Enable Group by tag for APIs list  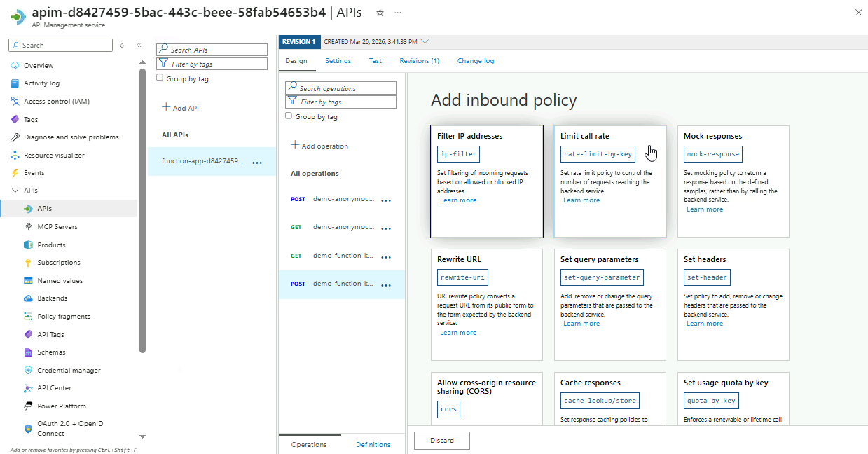[x=160, y=78]
